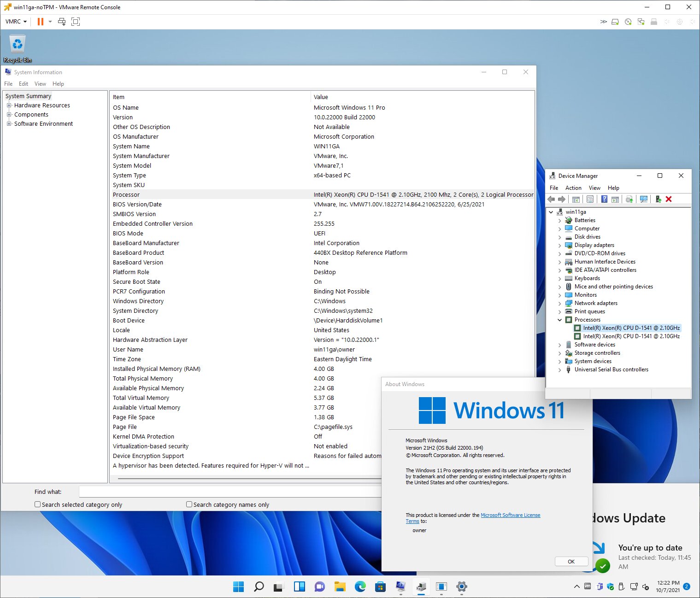Expand Display adapters in Device Manager

[560, 245]
